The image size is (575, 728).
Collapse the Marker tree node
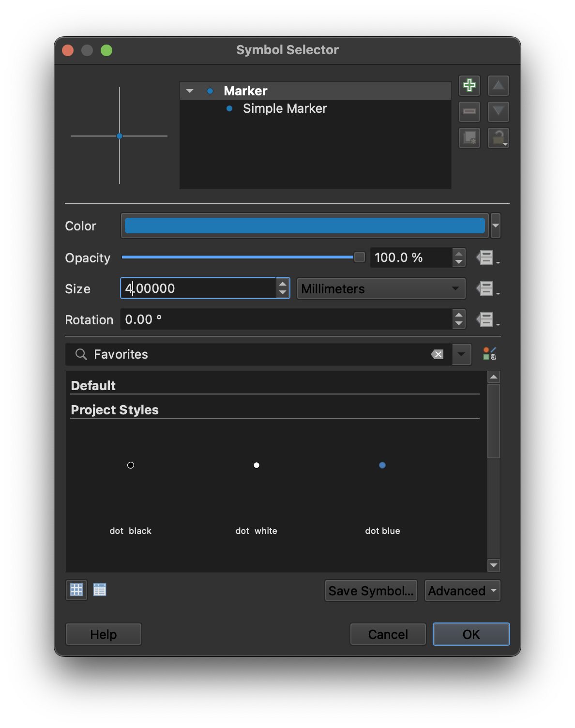(190, 91)
